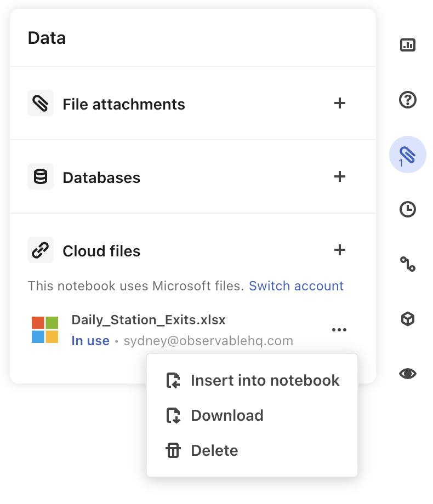Open the data table panel icon
This screenshot has height=504, width=433.
point(408,45)
